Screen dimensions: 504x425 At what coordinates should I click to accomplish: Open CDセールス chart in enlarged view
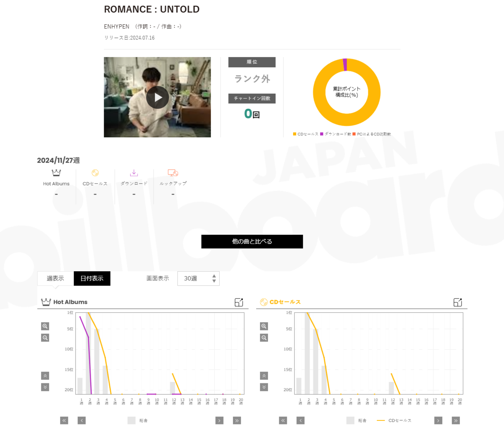pyautogui.click(x=458, y=302)
